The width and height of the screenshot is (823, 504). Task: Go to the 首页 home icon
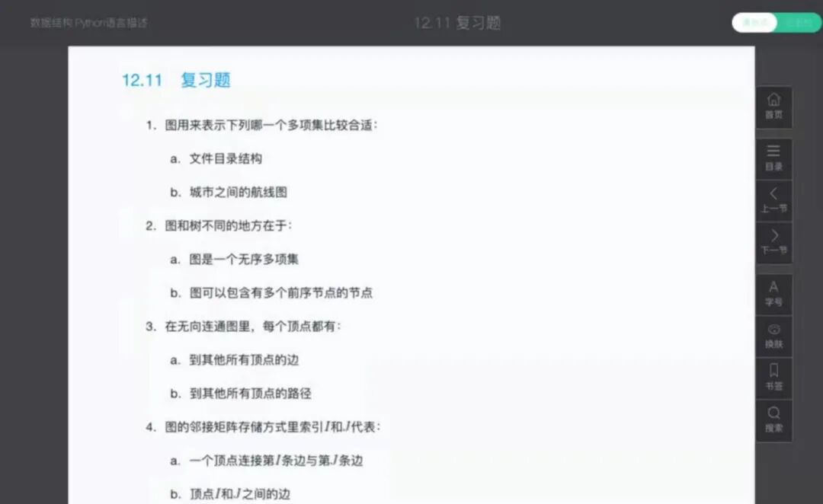[x=773, y=107]
